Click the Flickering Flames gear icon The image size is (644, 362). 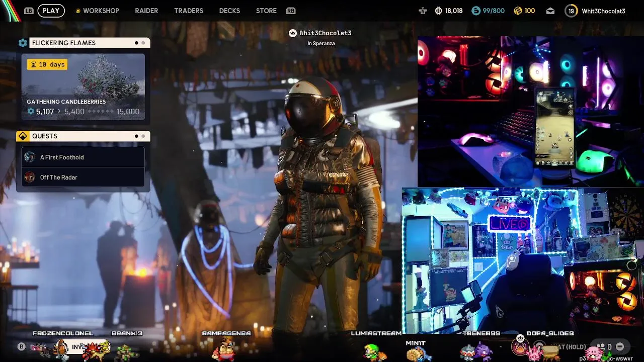point(23,43)
